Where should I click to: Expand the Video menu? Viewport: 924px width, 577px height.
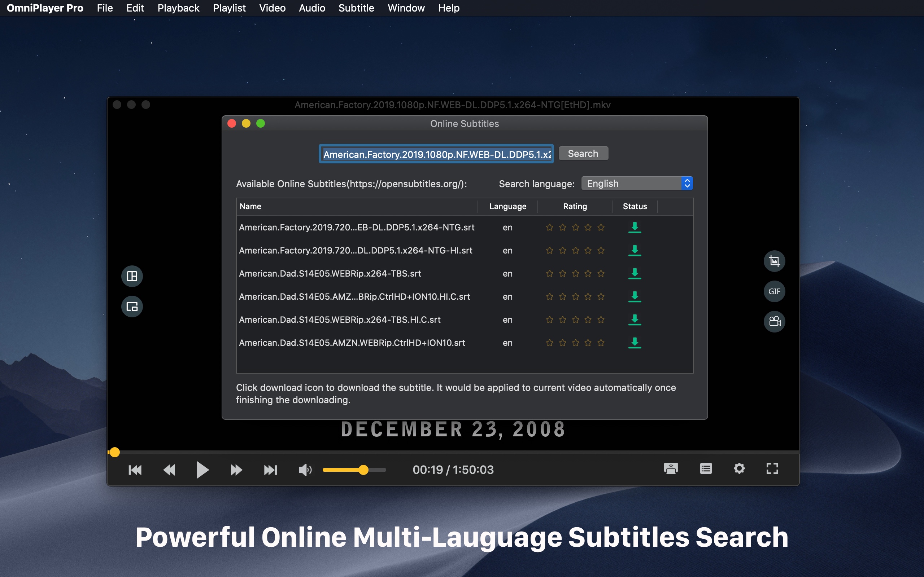[271, 8]
